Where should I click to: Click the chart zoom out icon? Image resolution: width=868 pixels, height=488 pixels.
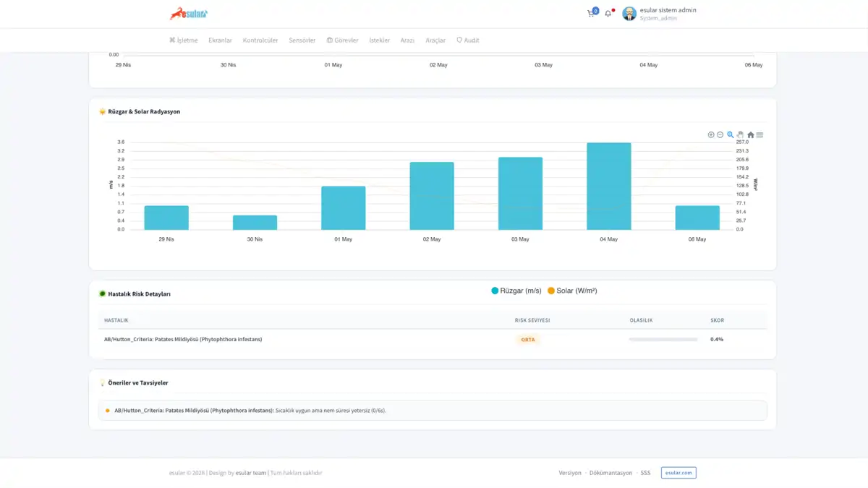(720, 135)
